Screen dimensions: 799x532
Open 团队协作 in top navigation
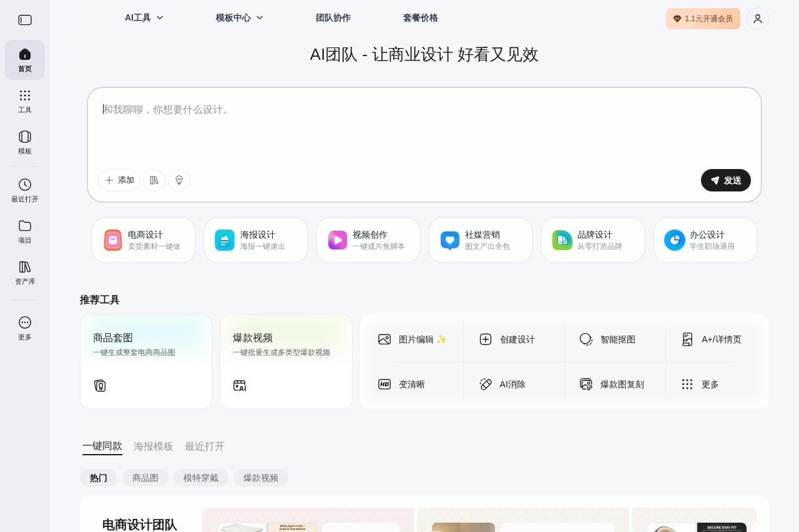333,17
